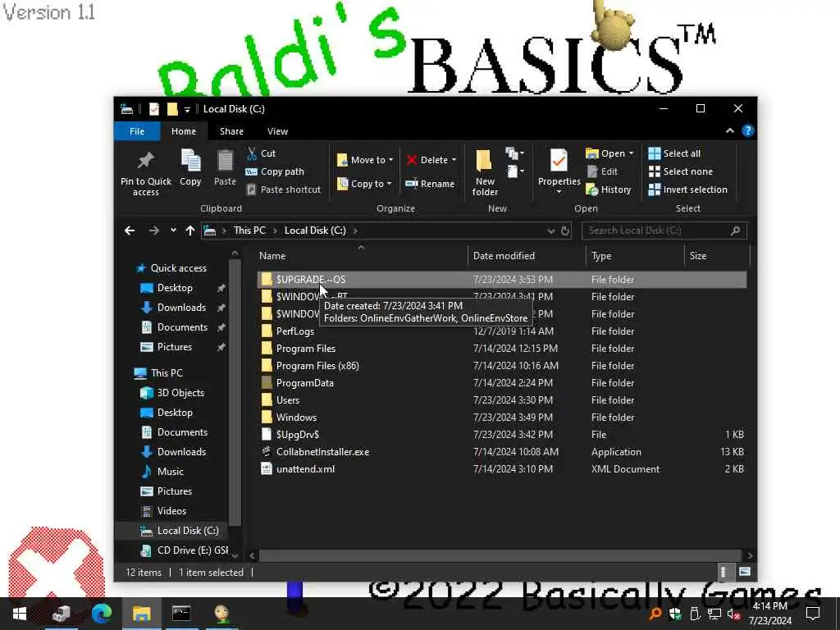Click Invert selection
Image resolution: width=840 pixels, height=630 pixels.
(688, 189)
